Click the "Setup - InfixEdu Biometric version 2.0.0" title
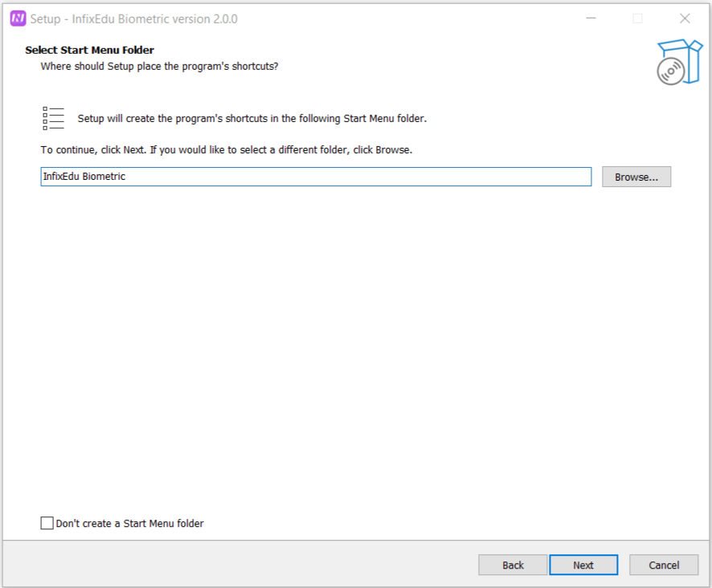 (x=133, y=18)
